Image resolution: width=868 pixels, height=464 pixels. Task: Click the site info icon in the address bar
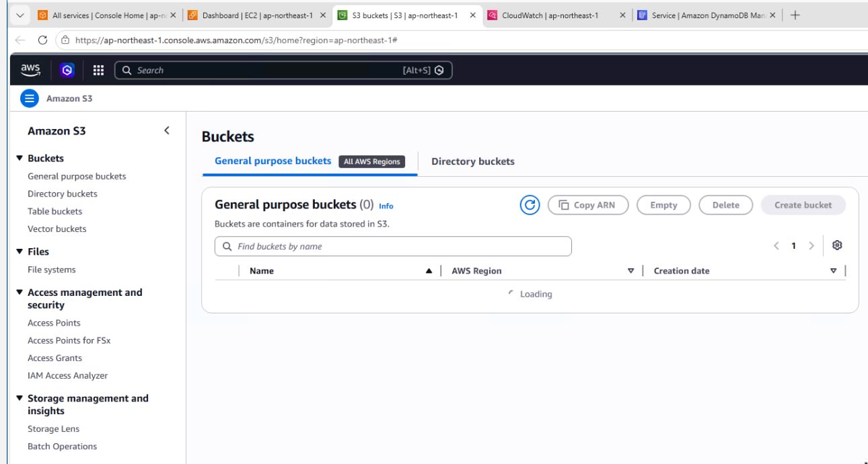[65, 40]
